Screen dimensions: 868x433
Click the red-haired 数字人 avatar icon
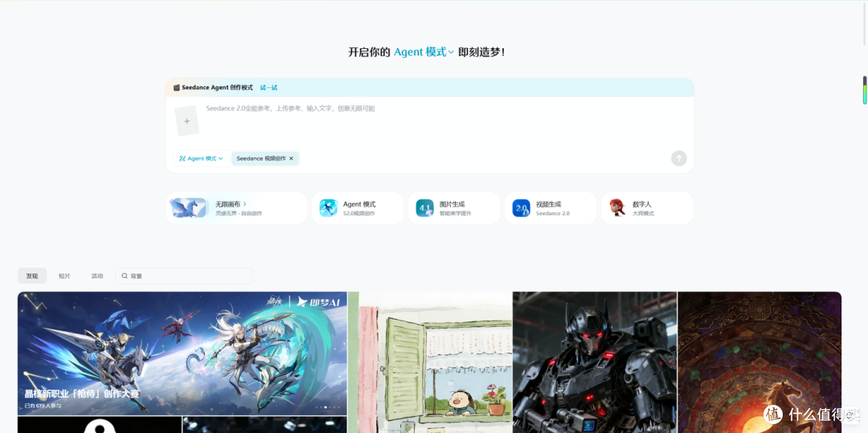617,208
